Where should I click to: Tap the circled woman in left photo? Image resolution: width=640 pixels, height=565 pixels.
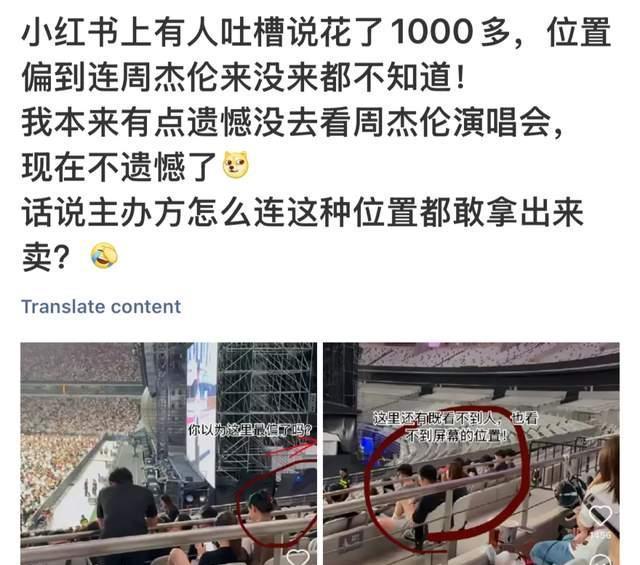coord(260,506)
